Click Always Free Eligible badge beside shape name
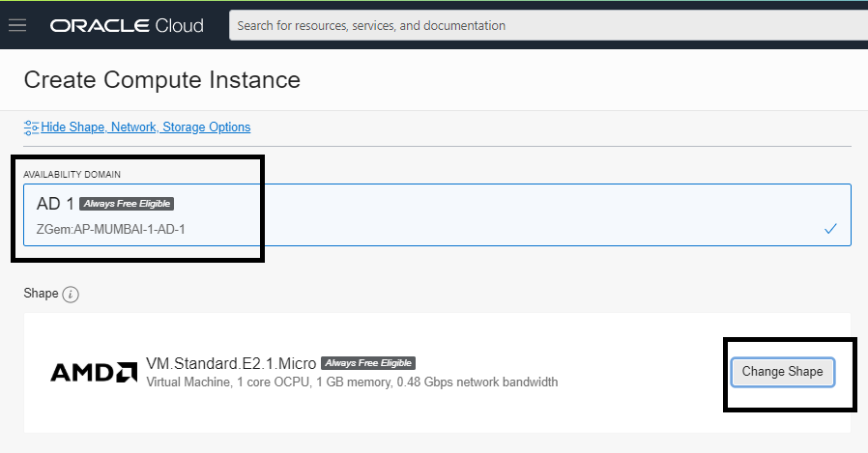 (368, 363)
